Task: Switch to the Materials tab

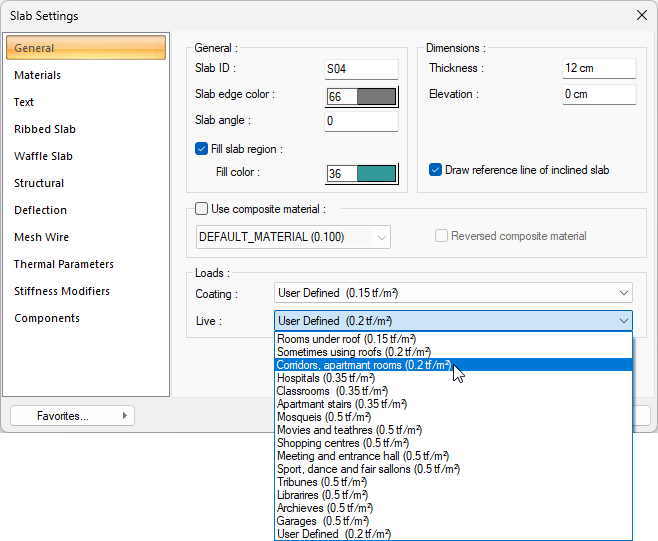Action: (37, 75)
